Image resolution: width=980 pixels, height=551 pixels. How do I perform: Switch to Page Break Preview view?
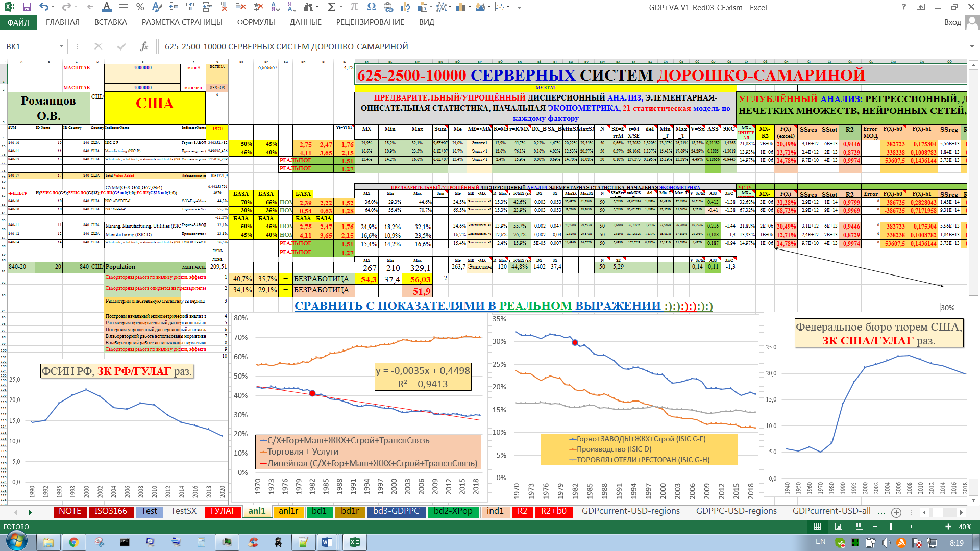click(x=860, y=527)
